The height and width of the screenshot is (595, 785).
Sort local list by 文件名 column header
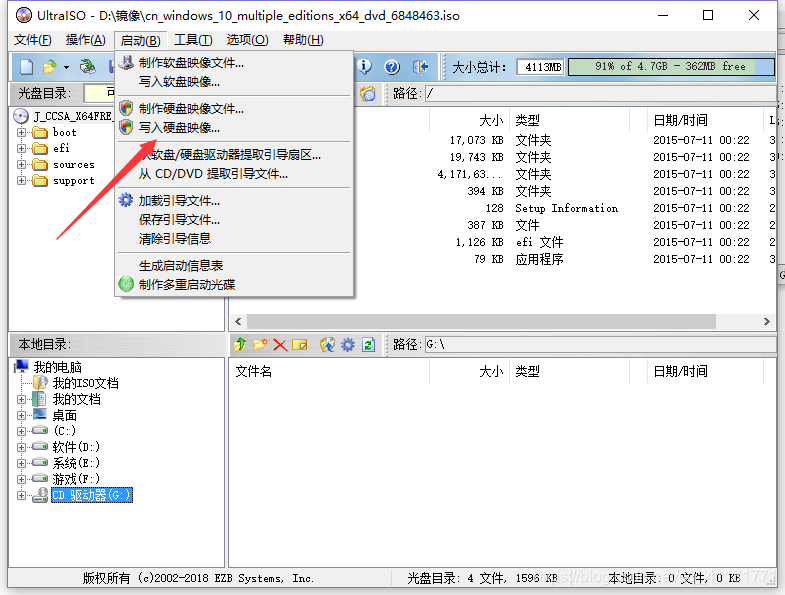329,371
